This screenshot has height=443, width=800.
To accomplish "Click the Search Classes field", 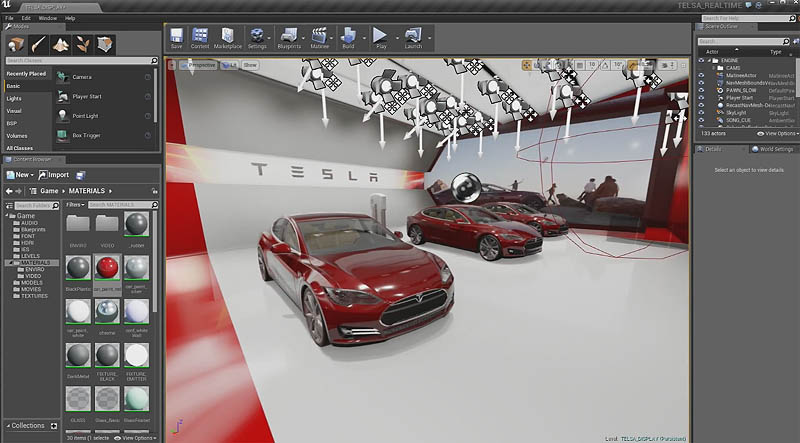I will click(x=82, y=61).
